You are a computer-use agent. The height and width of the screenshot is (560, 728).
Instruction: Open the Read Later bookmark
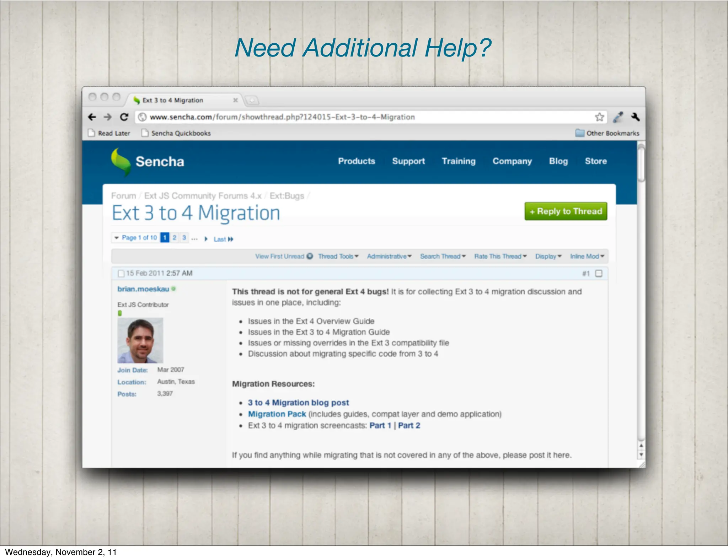[109, 133]
